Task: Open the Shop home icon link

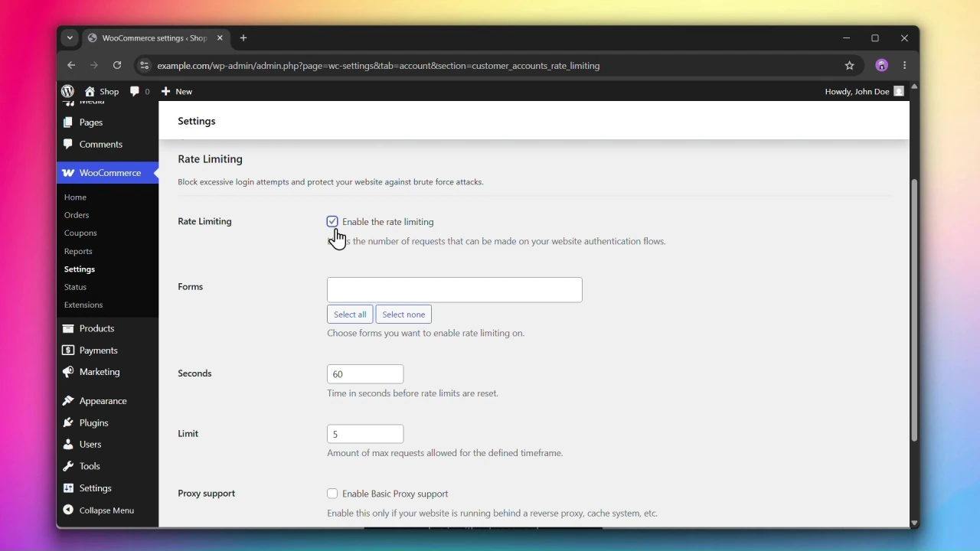Action: point(102,91)
